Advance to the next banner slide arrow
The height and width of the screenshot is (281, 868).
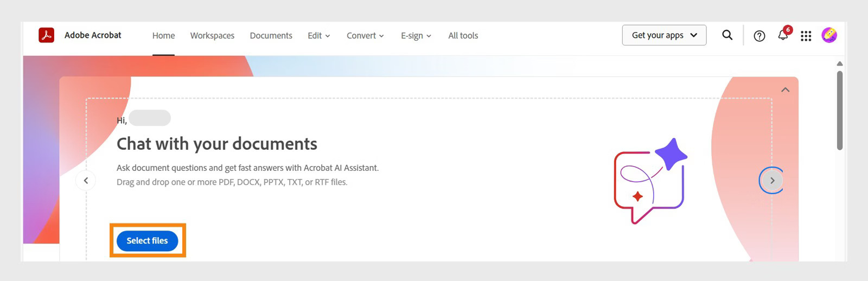[x=772, y=181]
